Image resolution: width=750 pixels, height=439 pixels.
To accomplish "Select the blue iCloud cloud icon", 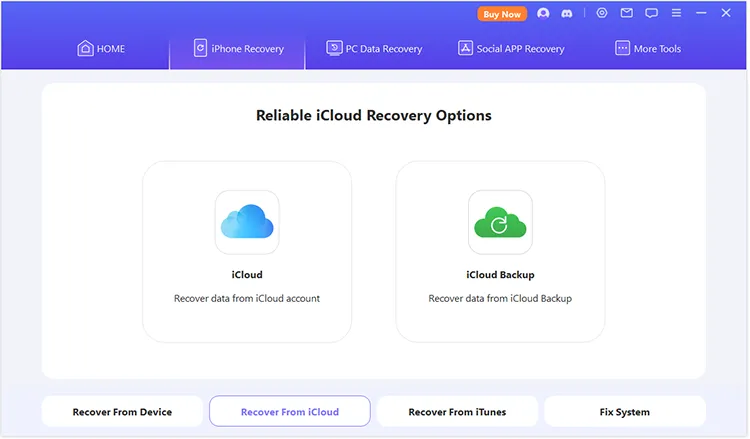I will point(247,222).
